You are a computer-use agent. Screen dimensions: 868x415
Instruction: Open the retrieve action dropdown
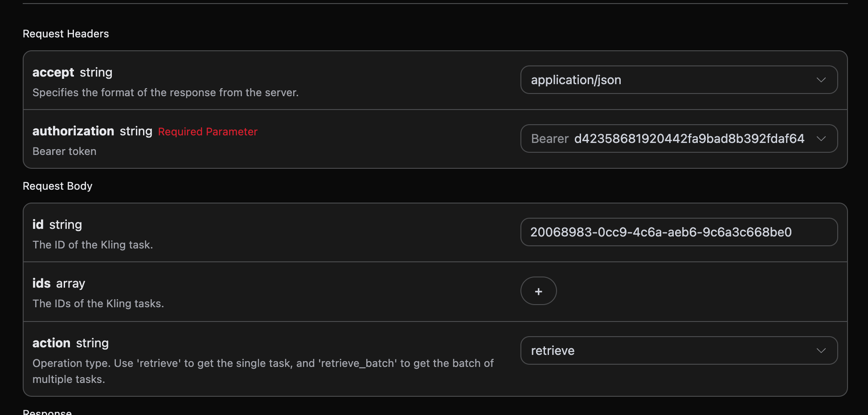coord(668,351)
